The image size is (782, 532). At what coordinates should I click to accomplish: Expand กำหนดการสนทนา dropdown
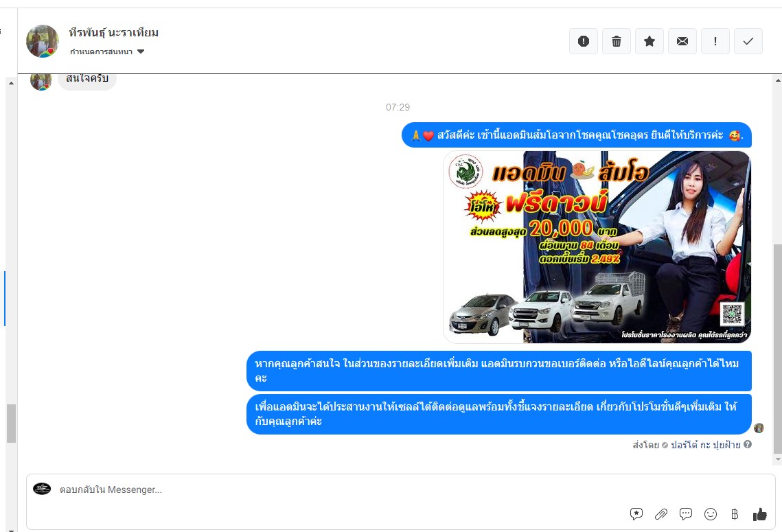107,52
